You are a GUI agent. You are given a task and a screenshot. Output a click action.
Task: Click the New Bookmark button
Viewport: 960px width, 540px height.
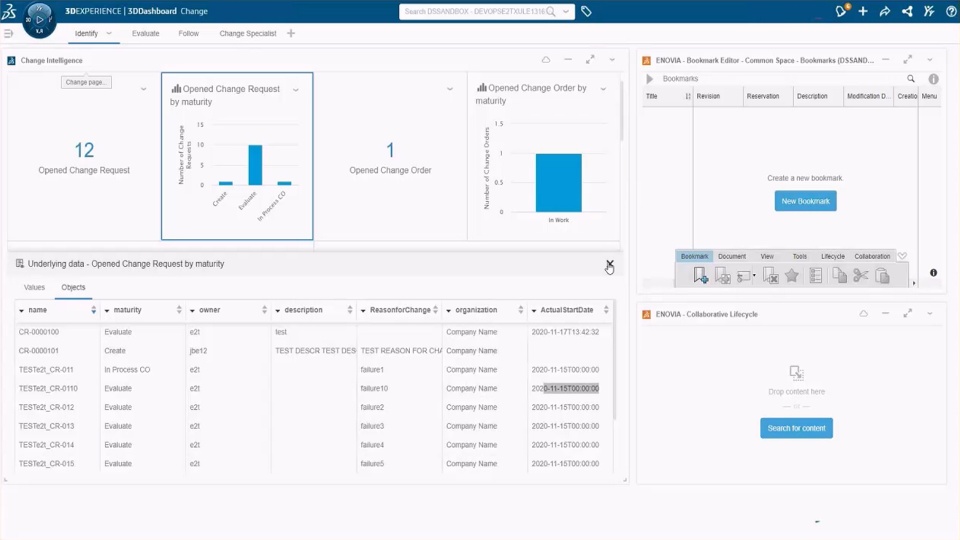pyautogui.click(x=805, y=201)
